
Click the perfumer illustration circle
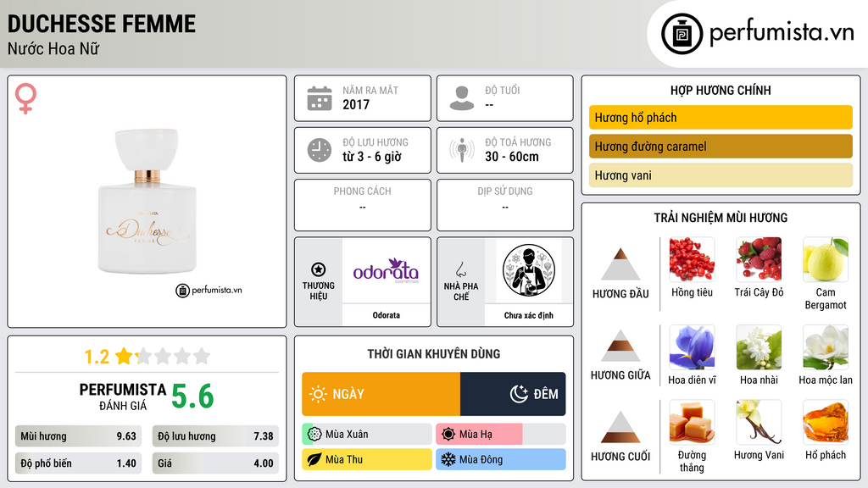(529, 270)
